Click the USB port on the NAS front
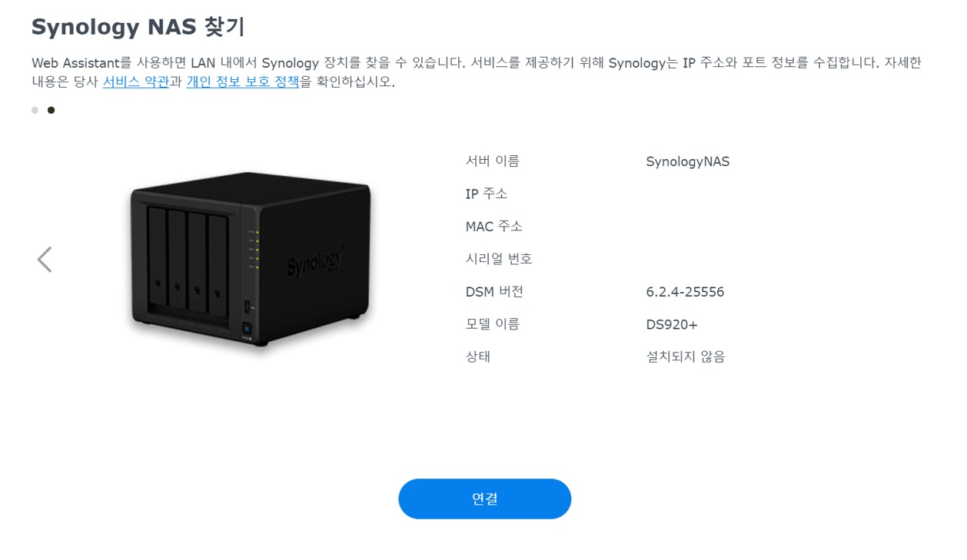This screenshot has width=967, height=560. (x=247, y=307)
